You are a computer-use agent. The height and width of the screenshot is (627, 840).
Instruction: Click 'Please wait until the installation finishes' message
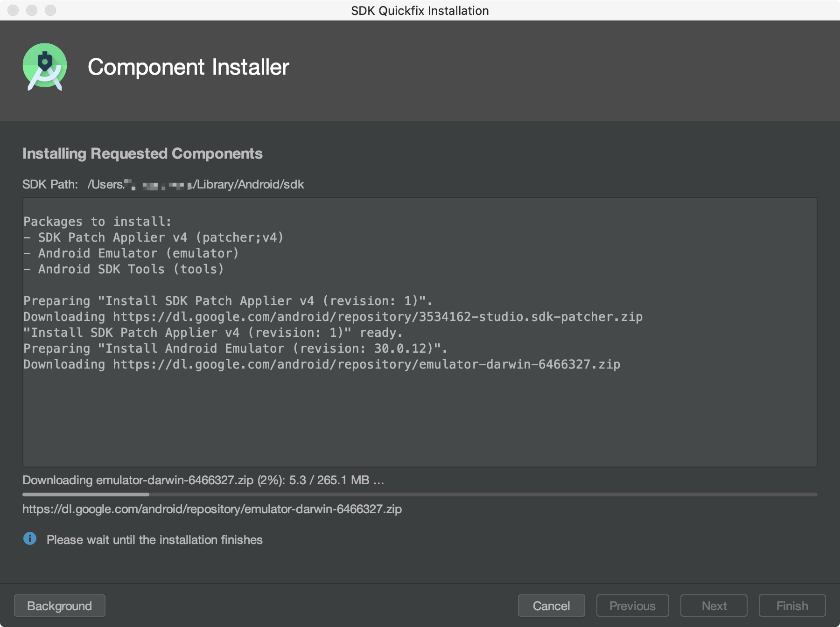pos(154,540)
